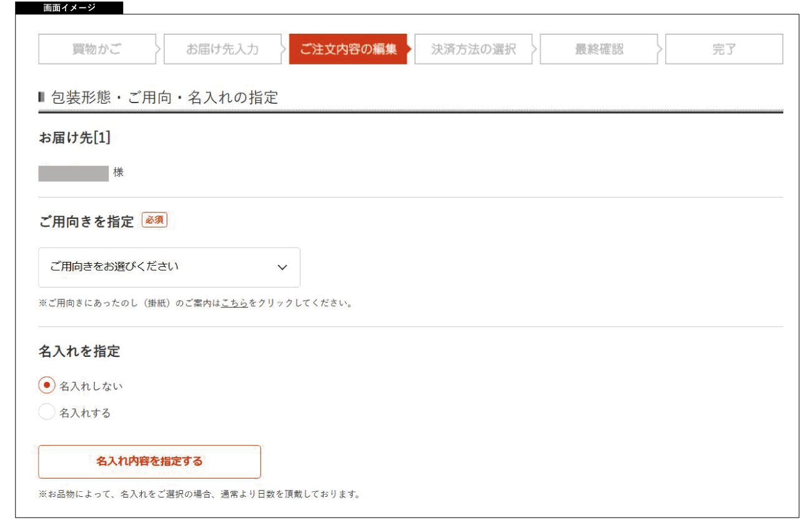This screenshot has width=812, height=525.
Task: Click the ご用向きを指定 label
Action: pos(86,221)
